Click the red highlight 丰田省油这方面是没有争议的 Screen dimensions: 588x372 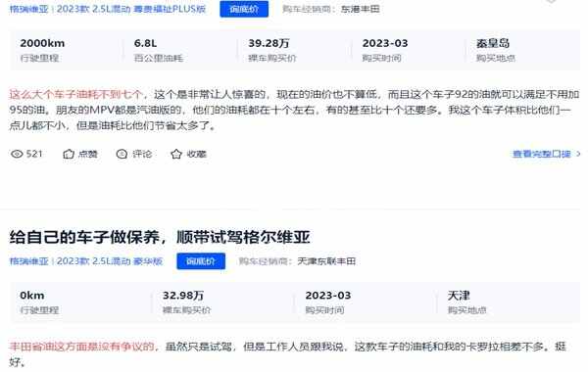point(81,347)
